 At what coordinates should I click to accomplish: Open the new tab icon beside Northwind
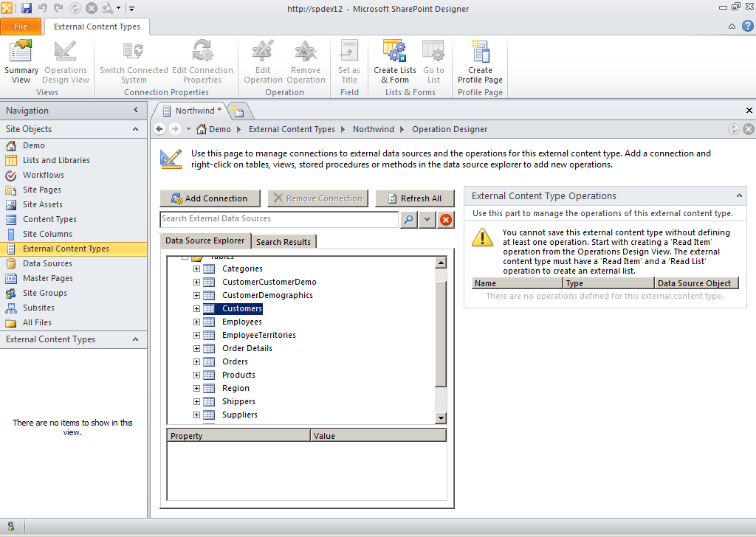tap(238, 111)
